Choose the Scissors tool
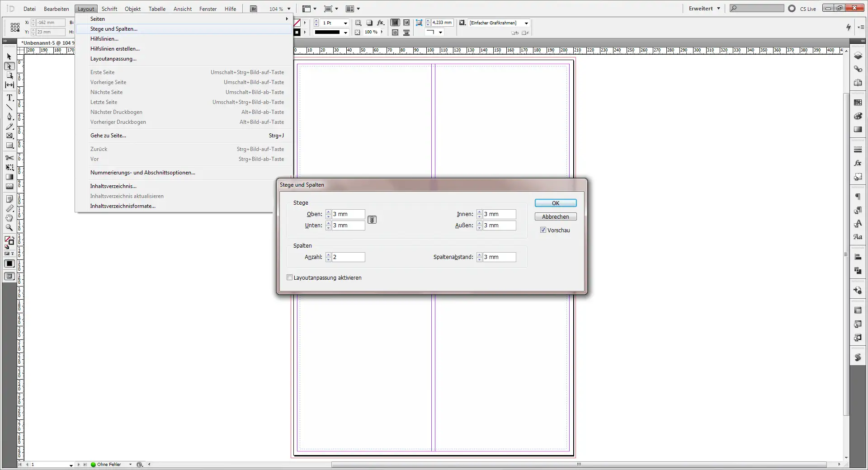Image resolution: width=868 pixels, height=470 pixels. 9,158
